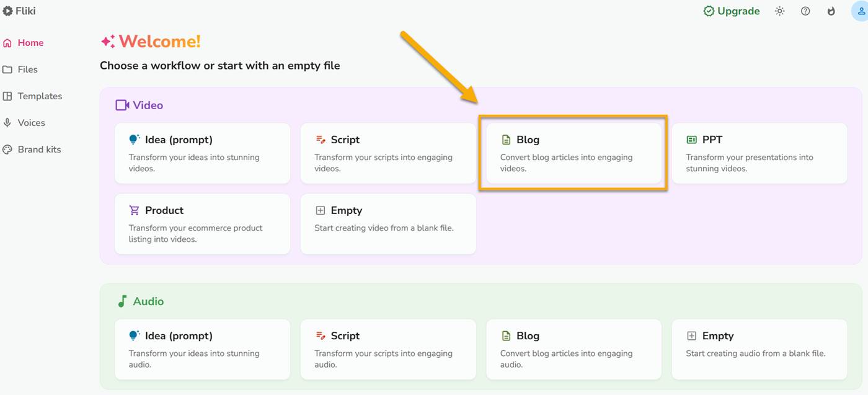This screenshot has height=395, width=868.
Task: Click the Fliki logo icon
Action: click(7, 11)
